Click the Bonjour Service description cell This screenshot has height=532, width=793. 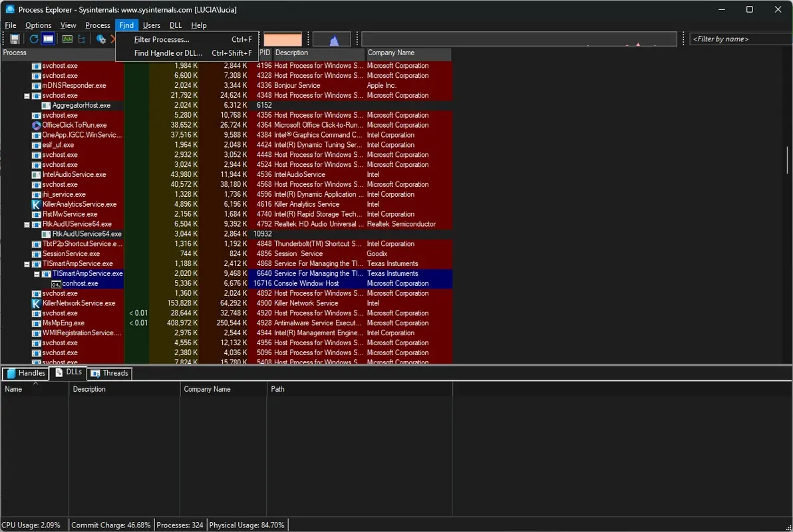(x=297, y=86)
